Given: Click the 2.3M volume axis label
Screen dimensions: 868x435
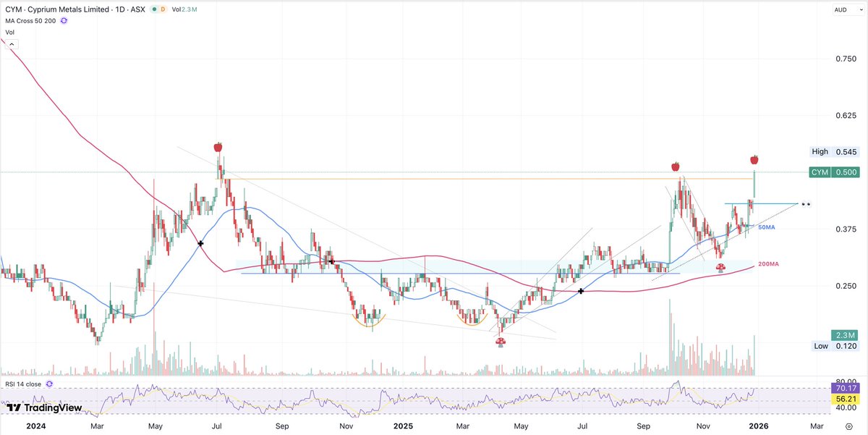Looking at the screenshot, I should pyautogui.click(x=846, y=335).
